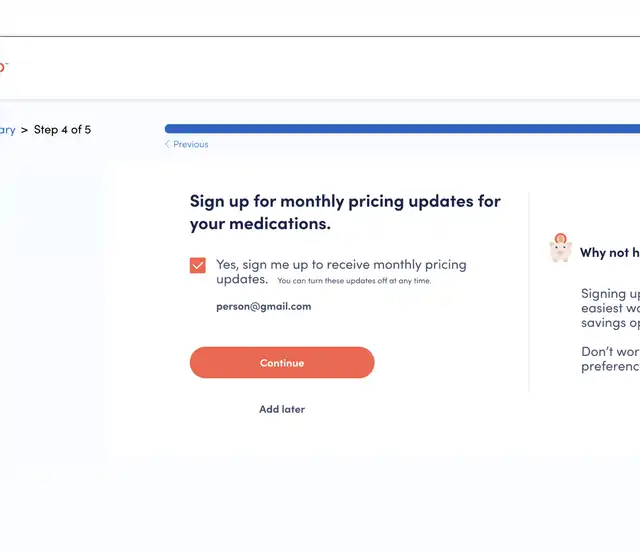Image resolution: width=640 pixels, height=552 pixels.
Task: Click the partial orange logo in the header
Action: 3,67
